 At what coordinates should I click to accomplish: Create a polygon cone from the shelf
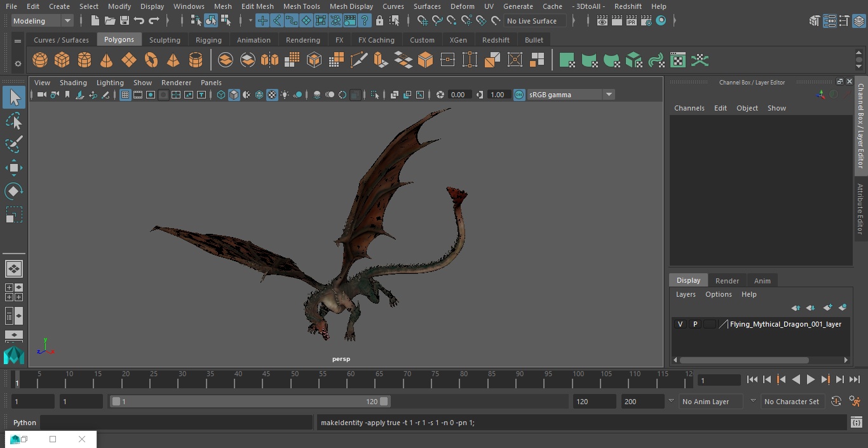tap(107, 60)
